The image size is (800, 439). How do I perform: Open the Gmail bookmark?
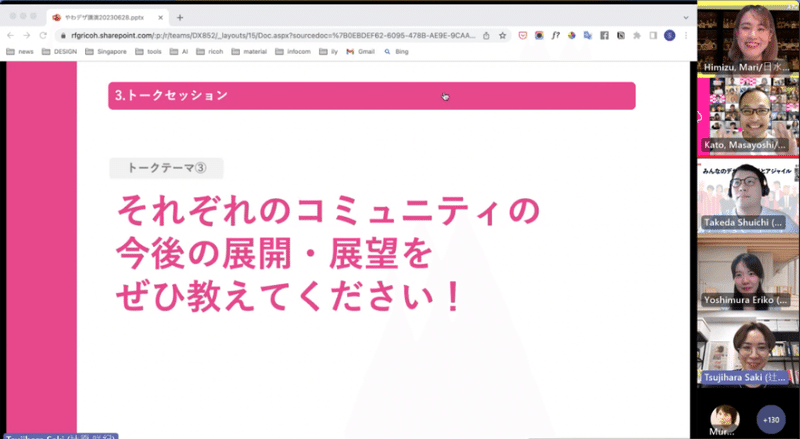[x=360, y=52]
